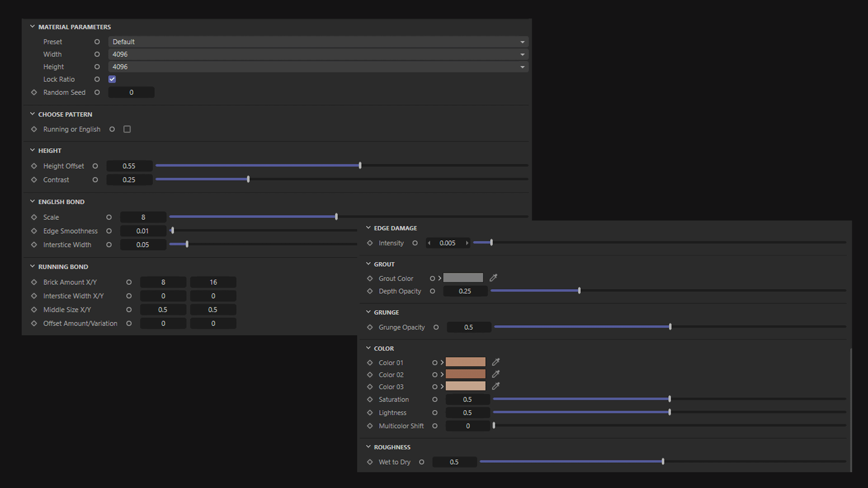Click the Color 01 eyedropper icon
The width and height of the screenshot is (868, 488).
pos(496,362)
